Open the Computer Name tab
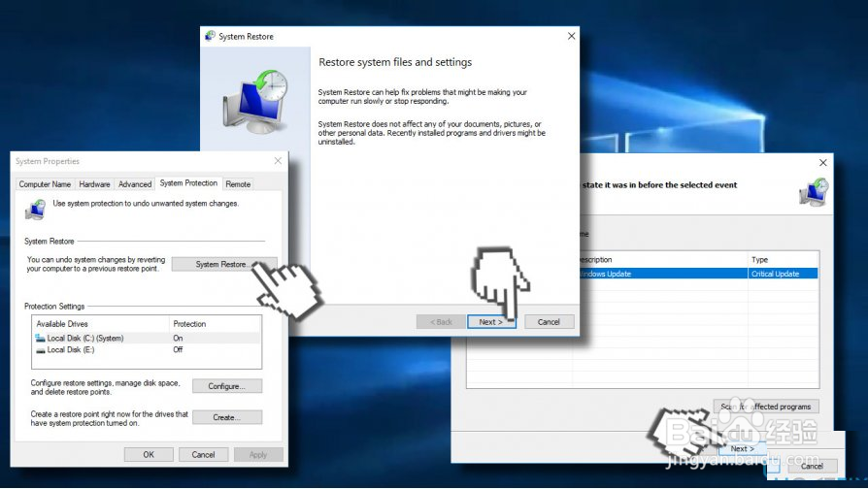Screen dimensions: 868x489 tap(45, 184)
